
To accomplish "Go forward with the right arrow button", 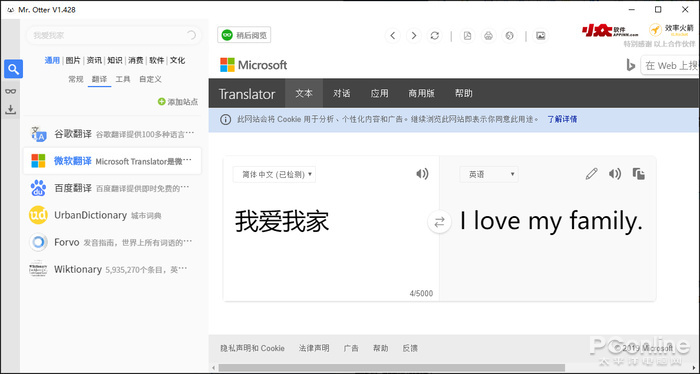I will (413, 36).
